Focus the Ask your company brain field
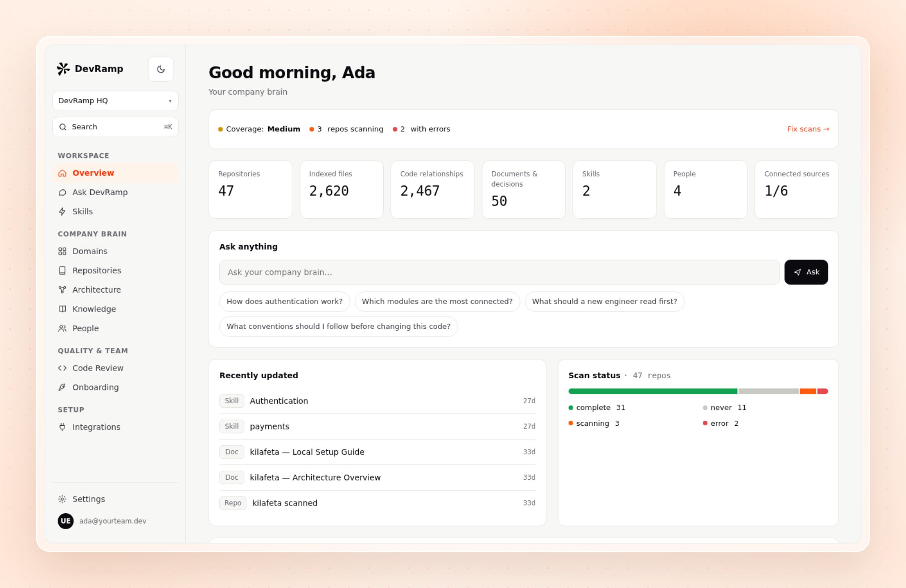This screenshot has width=906, height=588. [x=499, y=272]
